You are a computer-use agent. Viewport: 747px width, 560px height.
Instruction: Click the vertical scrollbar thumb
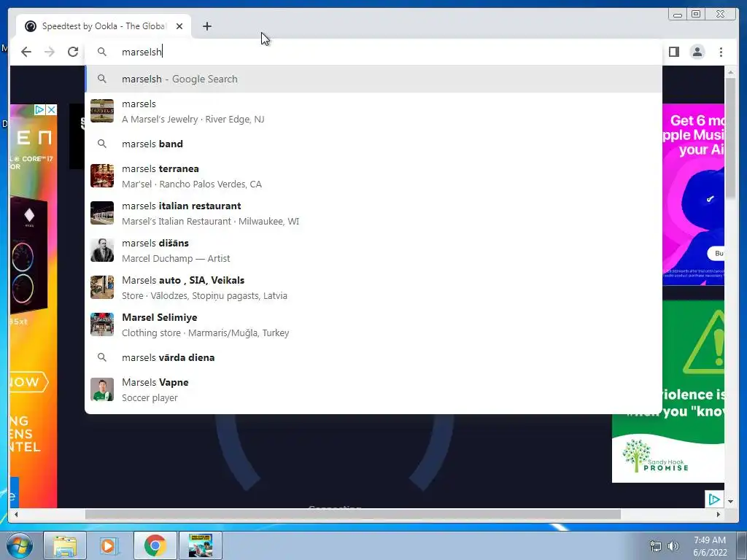coord(731,137)
